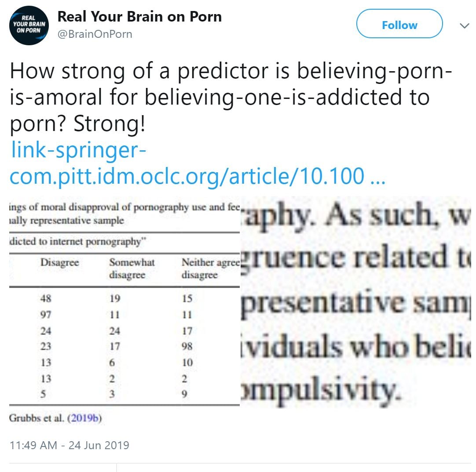476x472 pixels.
Task: Click the word compulsivity in the right image
Action: coord(321,390)
